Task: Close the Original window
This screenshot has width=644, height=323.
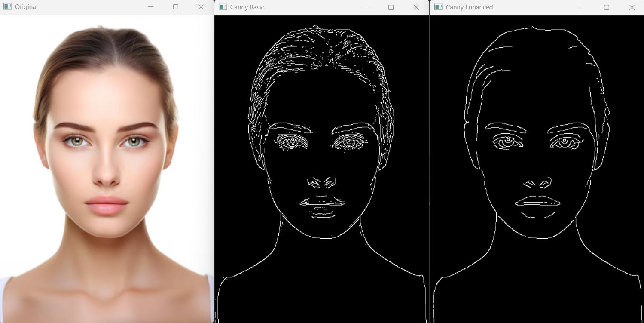Action: tap(201, 7)
